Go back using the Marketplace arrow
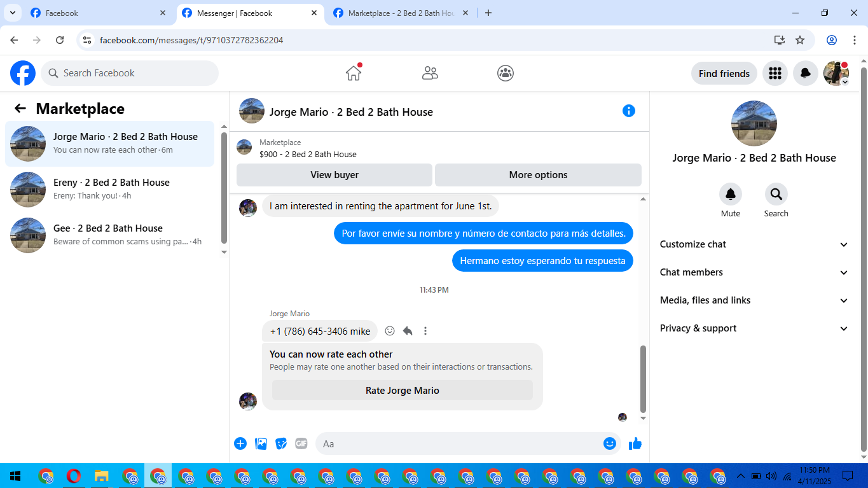868x488 pixels. point(20,109)
